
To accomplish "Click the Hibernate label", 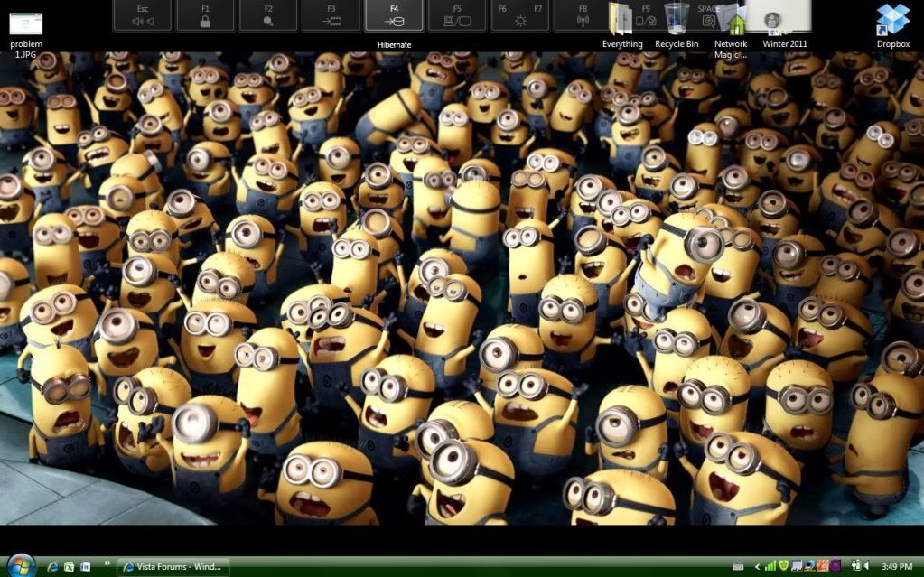I will pyautogui.click(x=394, y=45).
